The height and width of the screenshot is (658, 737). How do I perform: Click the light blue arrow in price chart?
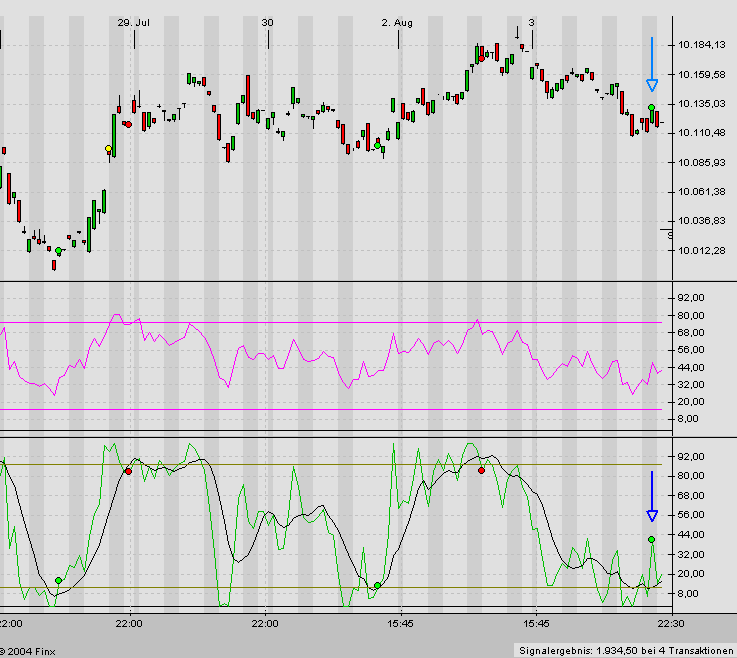[x=651, y=65]
